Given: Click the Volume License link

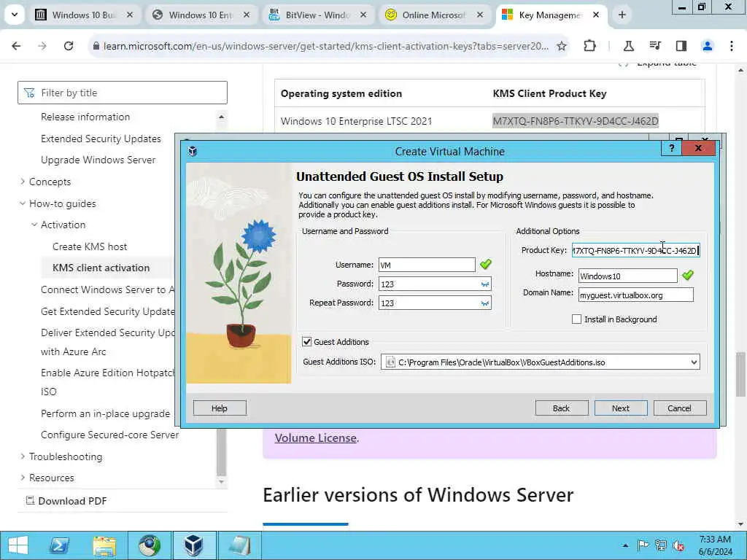Looking at the screenshot, I should click(x=315, y=437).
